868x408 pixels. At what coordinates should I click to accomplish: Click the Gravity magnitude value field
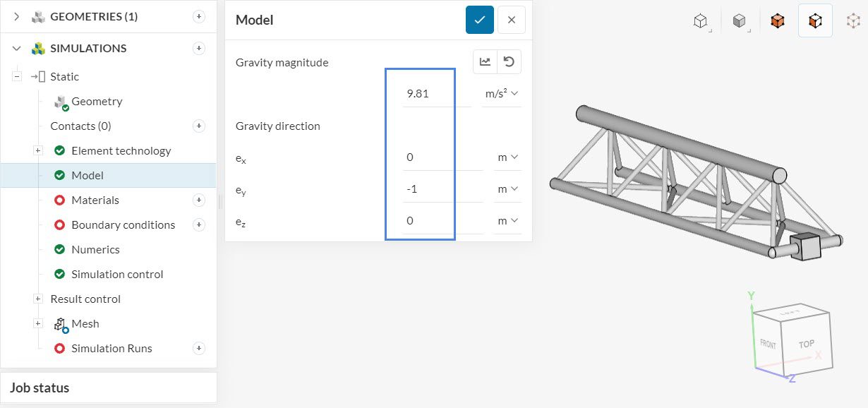coord(435,93)
